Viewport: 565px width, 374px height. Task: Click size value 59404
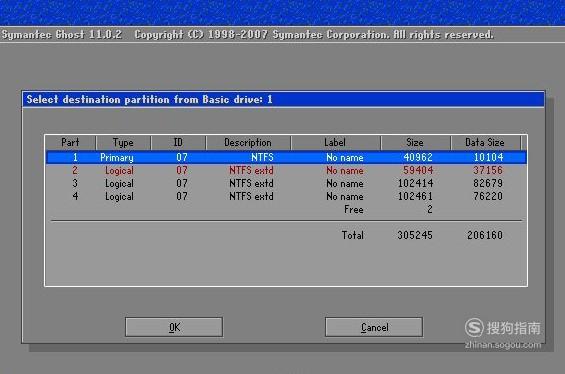(418, 170)
